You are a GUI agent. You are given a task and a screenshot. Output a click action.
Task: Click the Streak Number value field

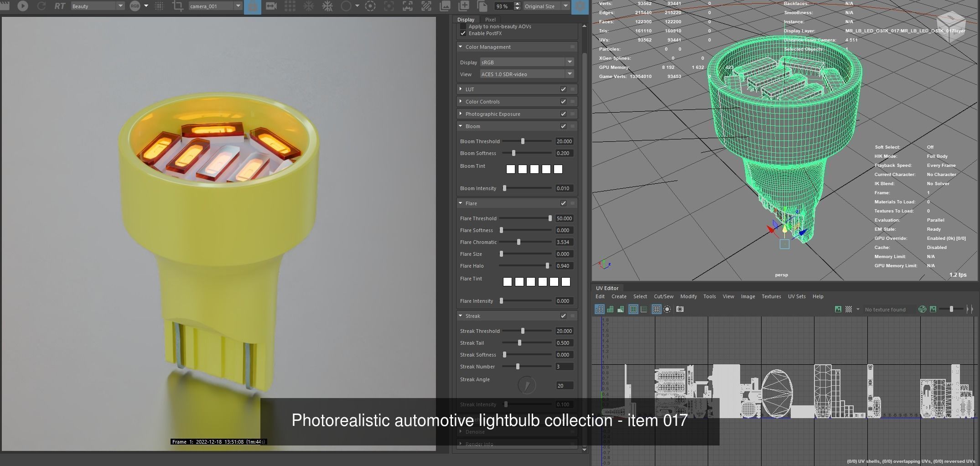tap(564, 367)
